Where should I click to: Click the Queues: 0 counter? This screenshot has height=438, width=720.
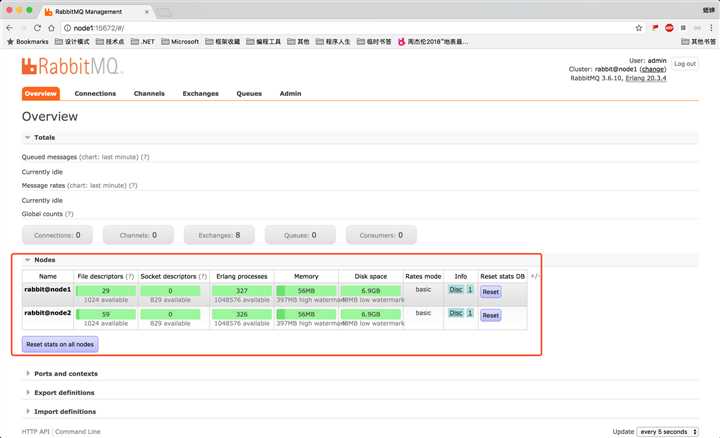(300, 235)
